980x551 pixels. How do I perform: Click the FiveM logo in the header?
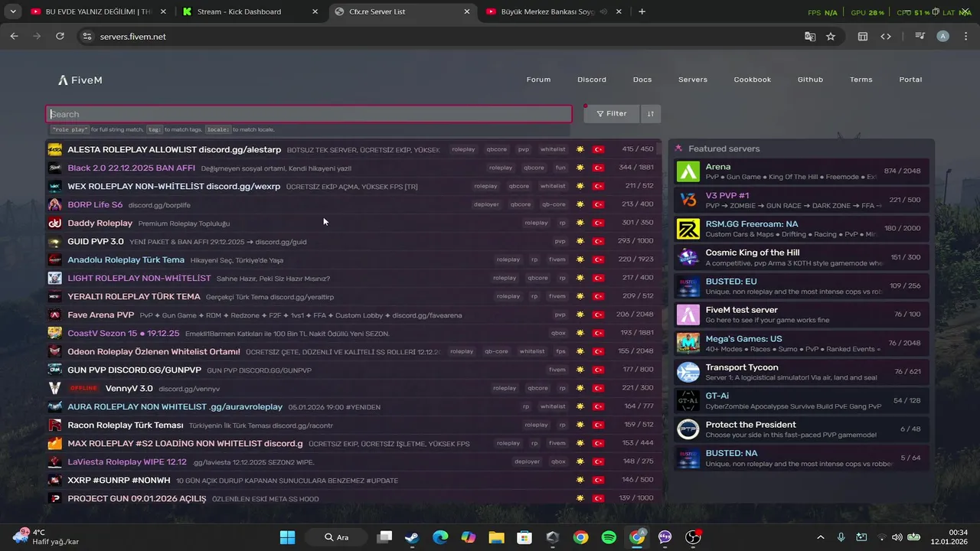click(80, 80)
